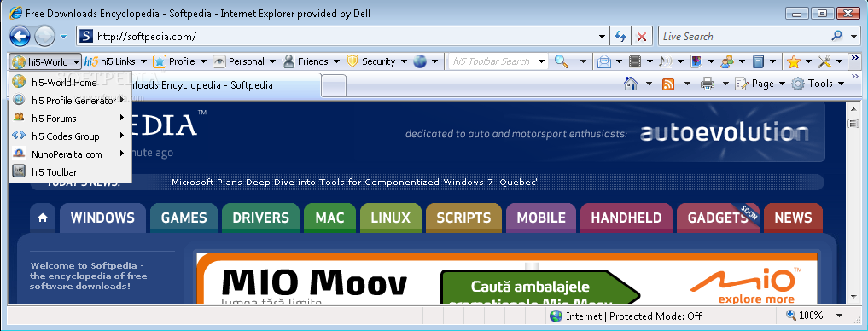Open the MAC category tab
Image resolution: width=868 pixels, height=331 pixels.
point(330,218)
